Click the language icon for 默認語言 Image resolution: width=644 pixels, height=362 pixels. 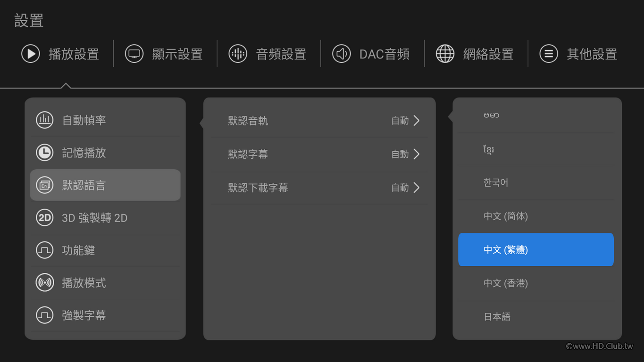click(45, 185)
